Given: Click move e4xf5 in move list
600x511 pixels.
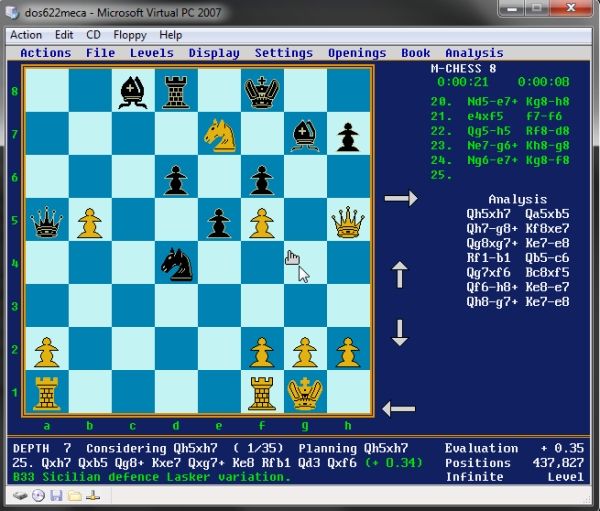Looking at the screenshot, I should [x=485, y=116].
